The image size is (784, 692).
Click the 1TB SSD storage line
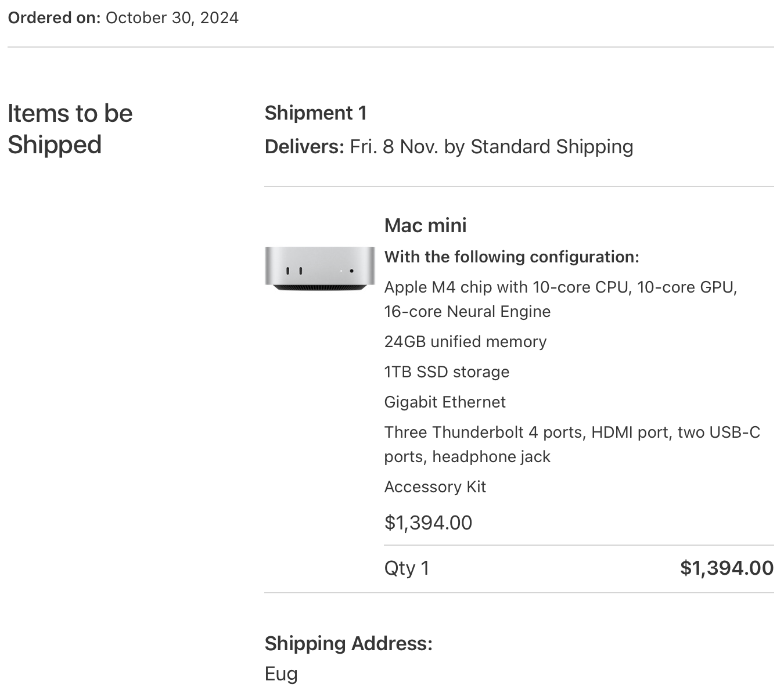tap(447, 372)
